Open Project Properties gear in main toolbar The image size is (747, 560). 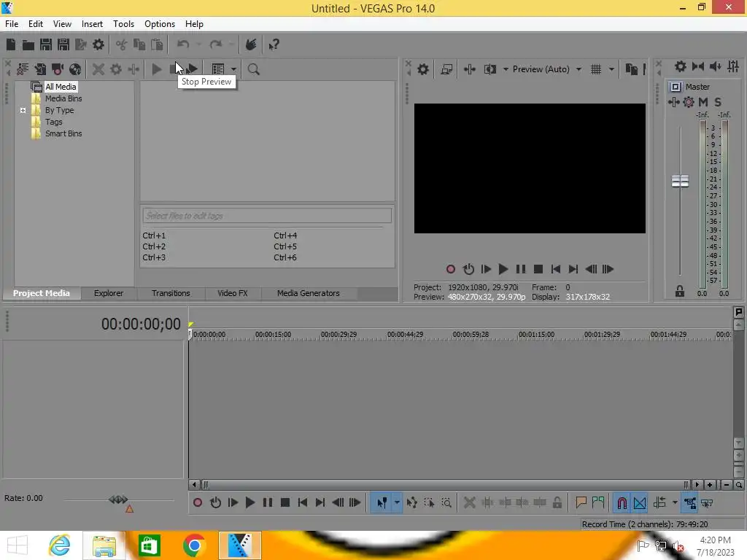(x=98, y=44)
